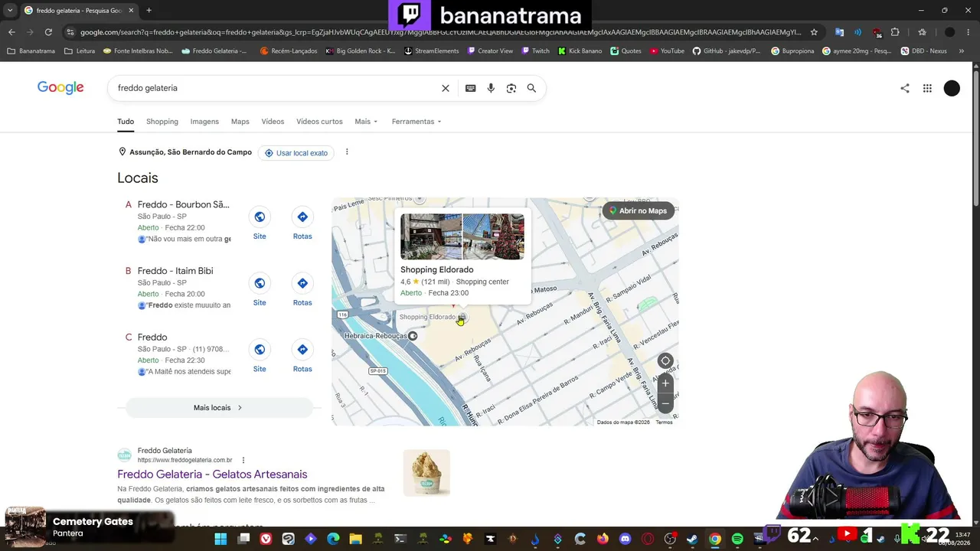Switch to the Maps tab
The image size is (980, 551).
tap(240, 122)
